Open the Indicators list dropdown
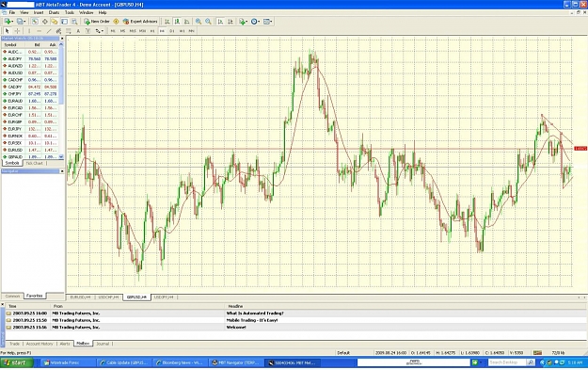This screenshot has width=588, height=370. (244, 22)
